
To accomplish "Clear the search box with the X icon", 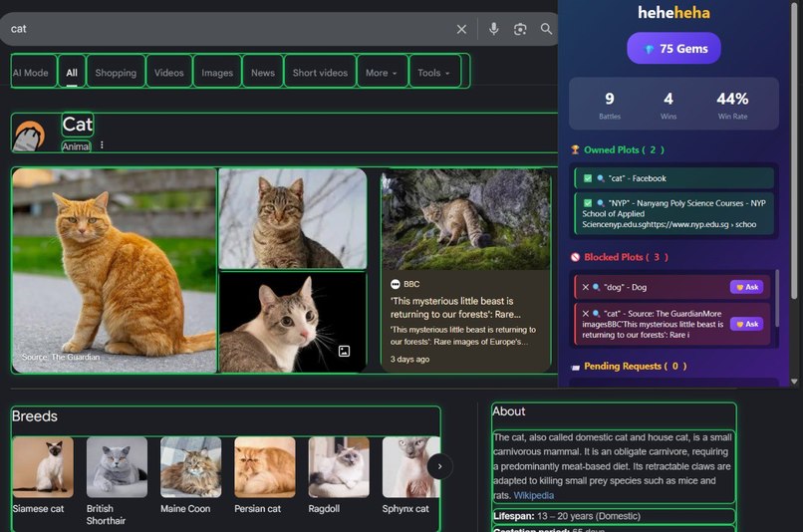I will [x=461, y=29].
